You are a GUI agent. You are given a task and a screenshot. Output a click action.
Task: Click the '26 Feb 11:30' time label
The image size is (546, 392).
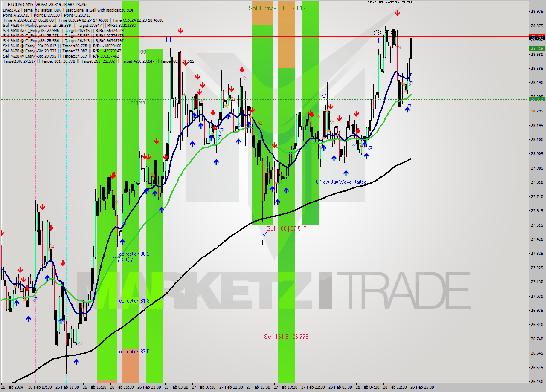67,387
